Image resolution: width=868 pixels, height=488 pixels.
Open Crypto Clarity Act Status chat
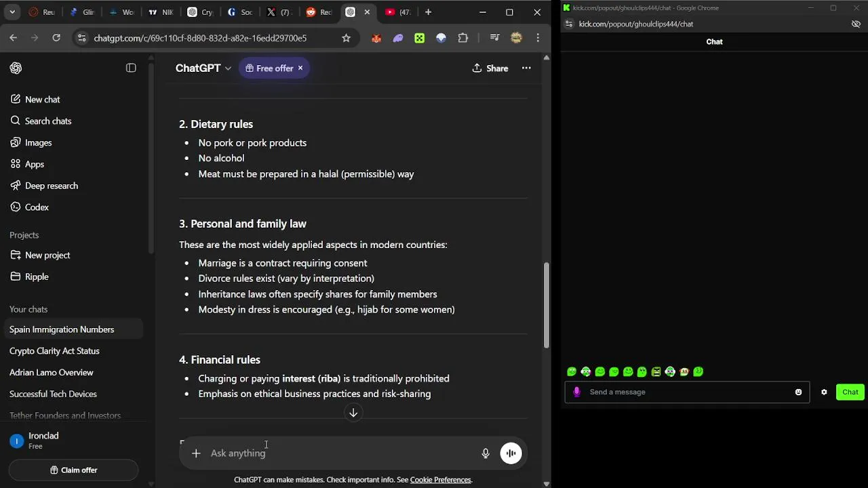54,351
